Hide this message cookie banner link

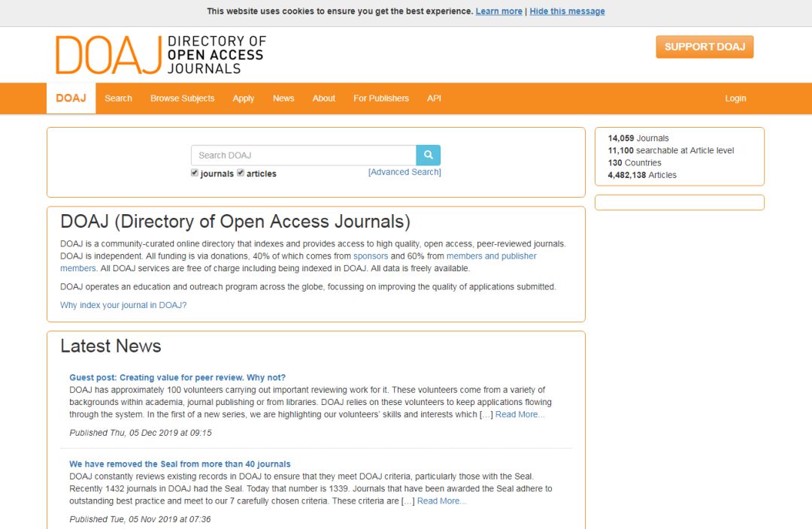point(567,11)
